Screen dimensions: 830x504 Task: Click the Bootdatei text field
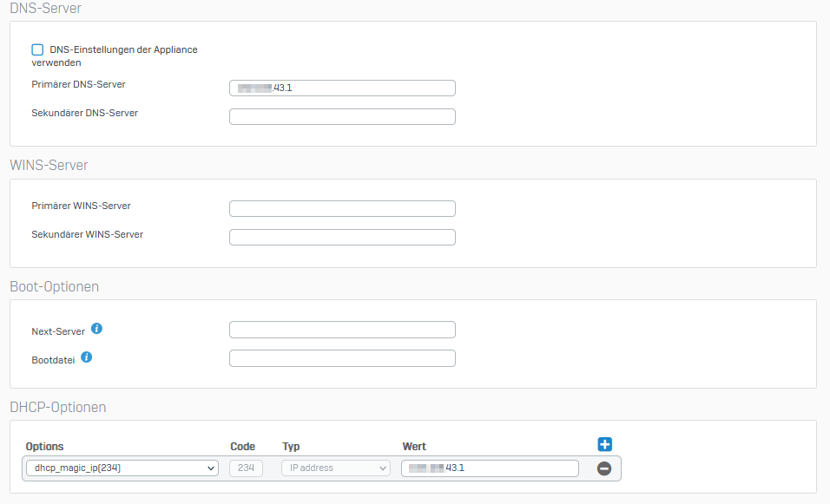pos(342,358)
